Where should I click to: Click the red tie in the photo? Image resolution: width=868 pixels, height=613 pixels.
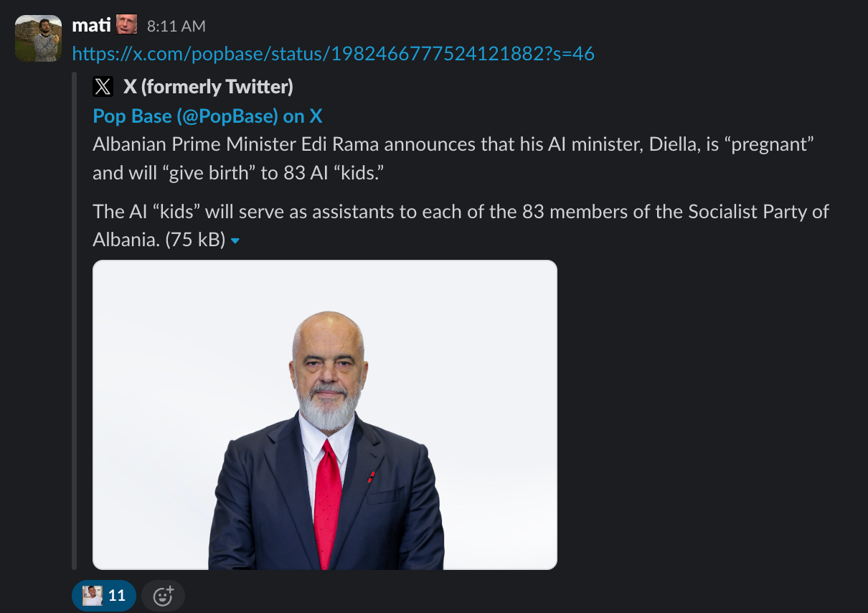pos(327,502)
